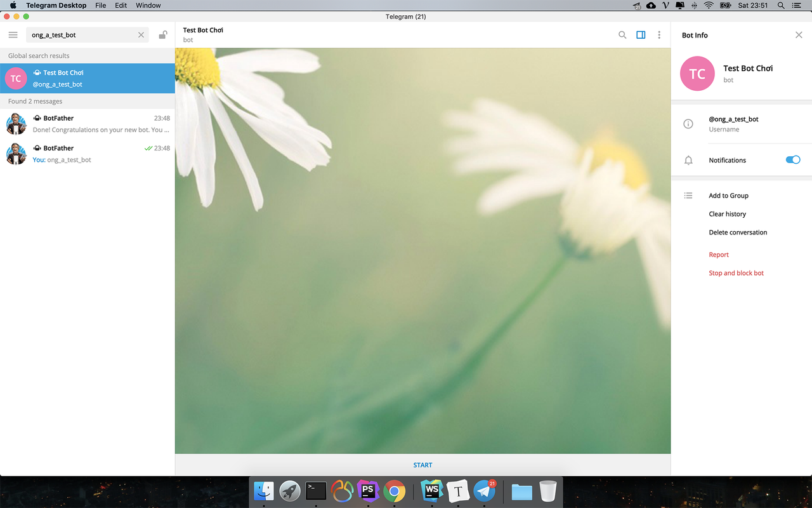Screen dimensions: 812x508
Task: Open the Edit menu
Action: click(x=121, y=5)
